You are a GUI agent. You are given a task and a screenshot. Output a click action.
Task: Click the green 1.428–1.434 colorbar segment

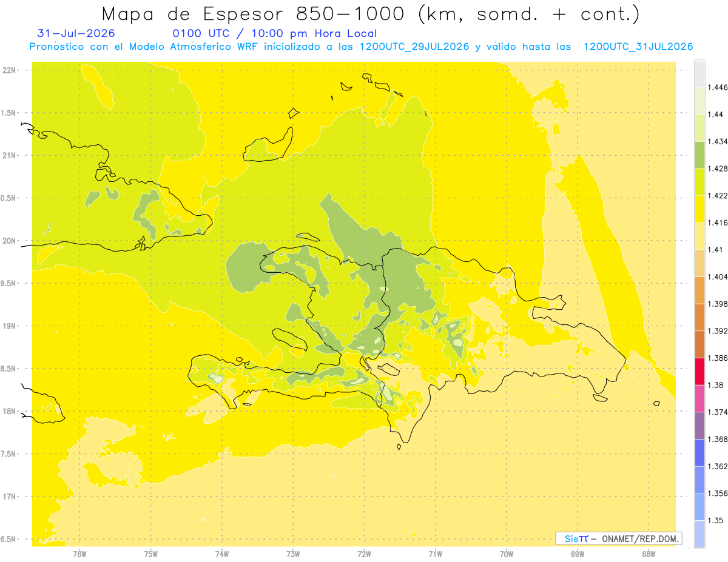pyautogui.click(x=699, y=155)
